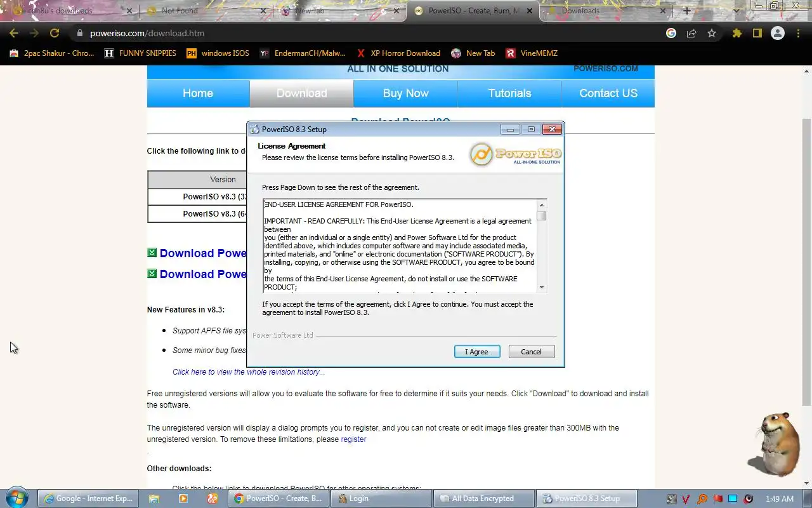This screenshot has height=508, width=812.
Task: Click the red V tray icon
Action: point(686,499)
